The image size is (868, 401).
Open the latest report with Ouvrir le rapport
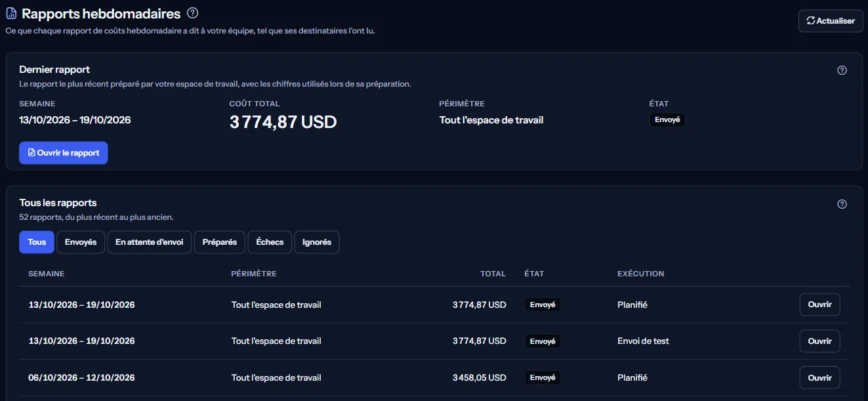[x=64, y=153]
